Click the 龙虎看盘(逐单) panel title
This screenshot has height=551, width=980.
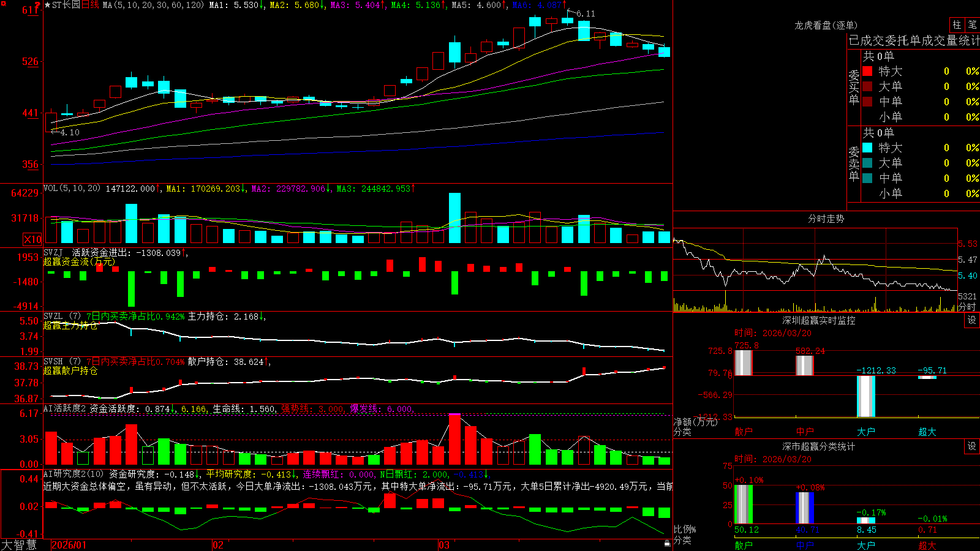826,25
